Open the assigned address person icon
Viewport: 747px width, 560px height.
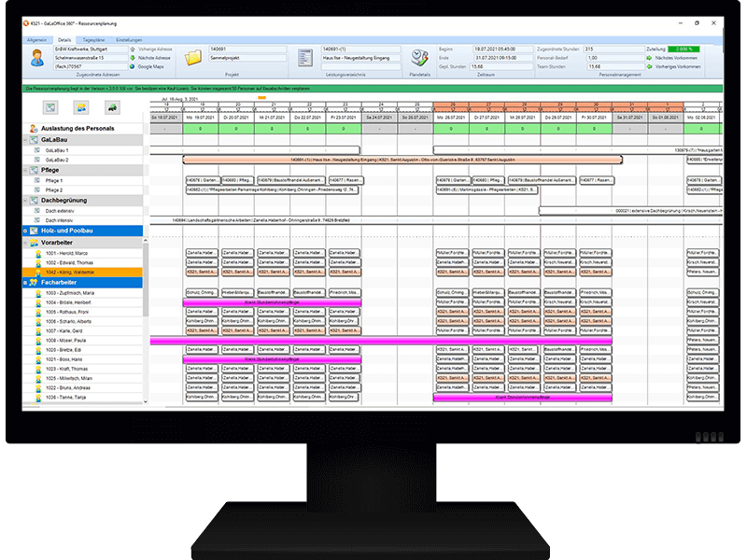tap(37, 58)
